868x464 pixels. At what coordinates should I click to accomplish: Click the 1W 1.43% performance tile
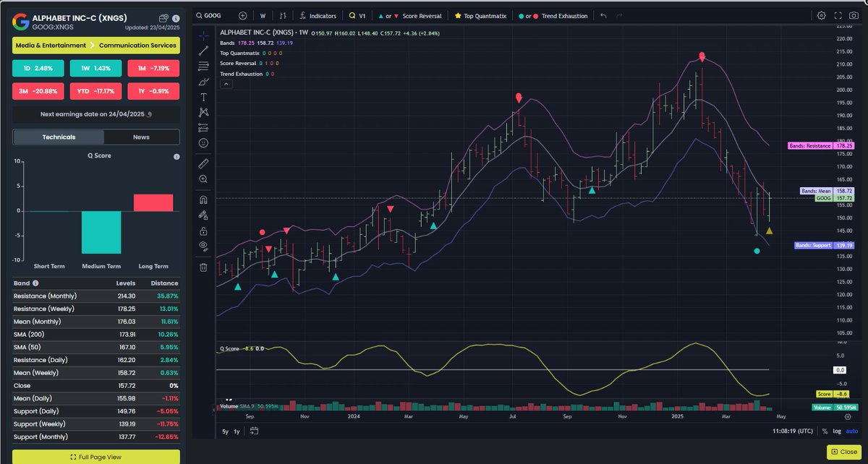click(x=96, y=69)
